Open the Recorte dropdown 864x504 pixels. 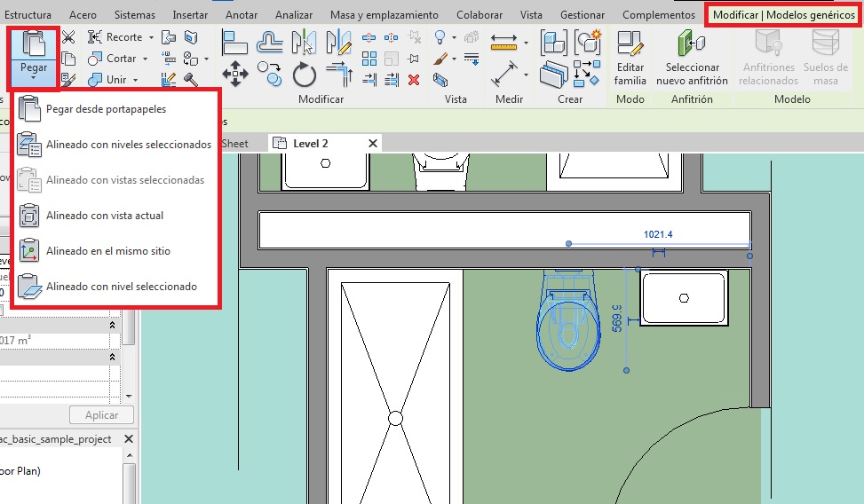click(151, 37)
